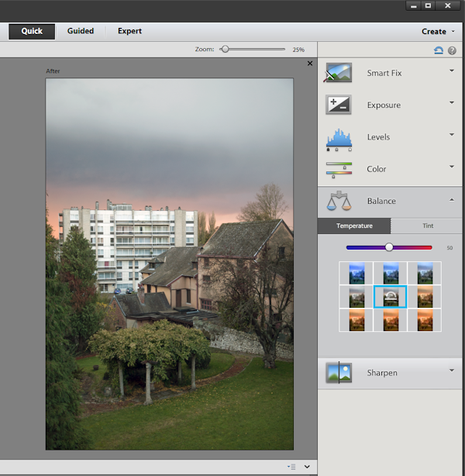This screenshot has width=465, height=476.
Task: Close the image with the X above preview
Action: (310, 64)
